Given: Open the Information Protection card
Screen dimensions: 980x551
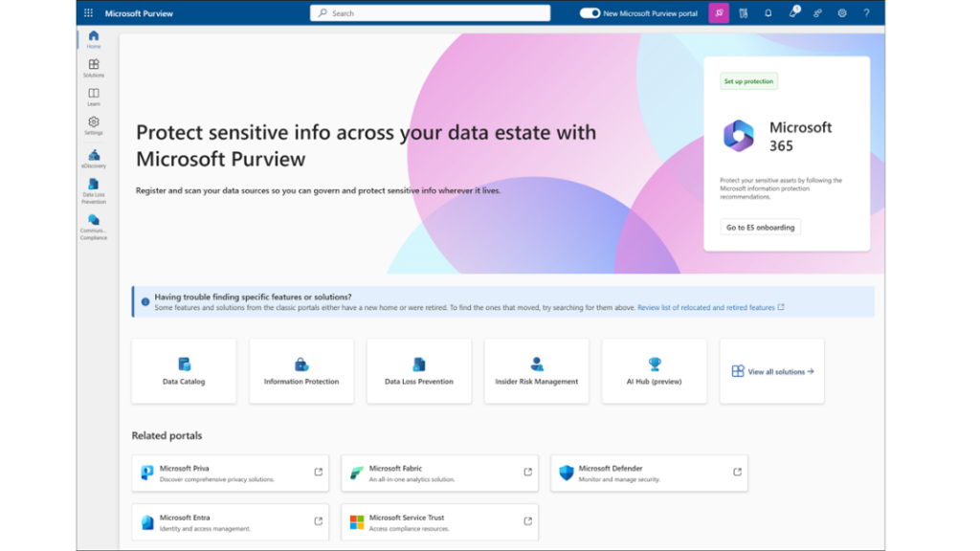Looking at the screenshot, I should (301, 371).
